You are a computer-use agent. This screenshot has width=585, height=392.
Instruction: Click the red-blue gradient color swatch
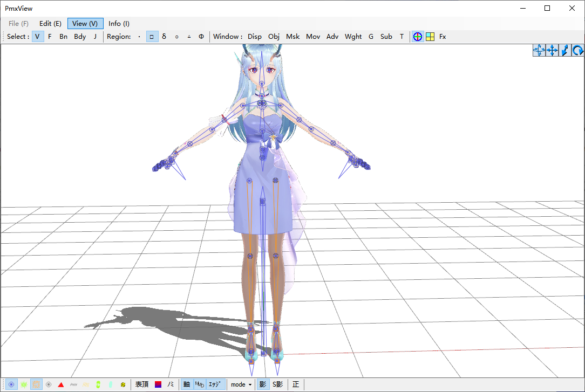pyautogui.click(x=158, y=384)
